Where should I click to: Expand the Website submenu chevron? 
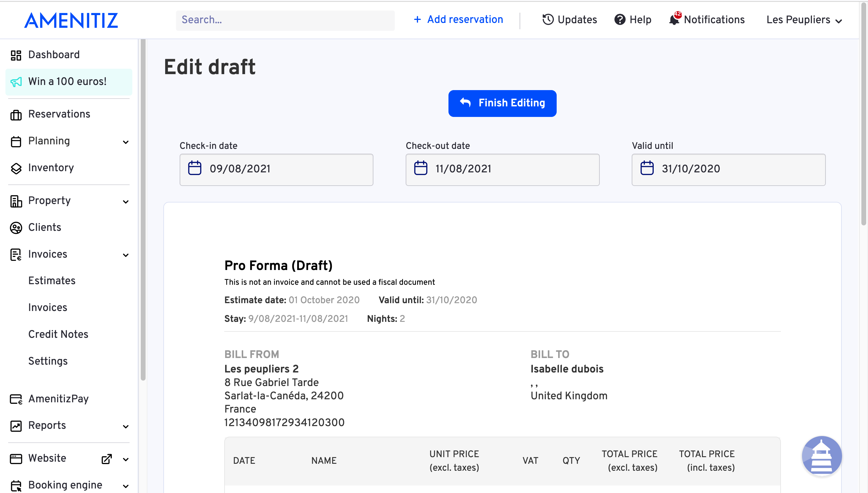(x=126, y=460)
